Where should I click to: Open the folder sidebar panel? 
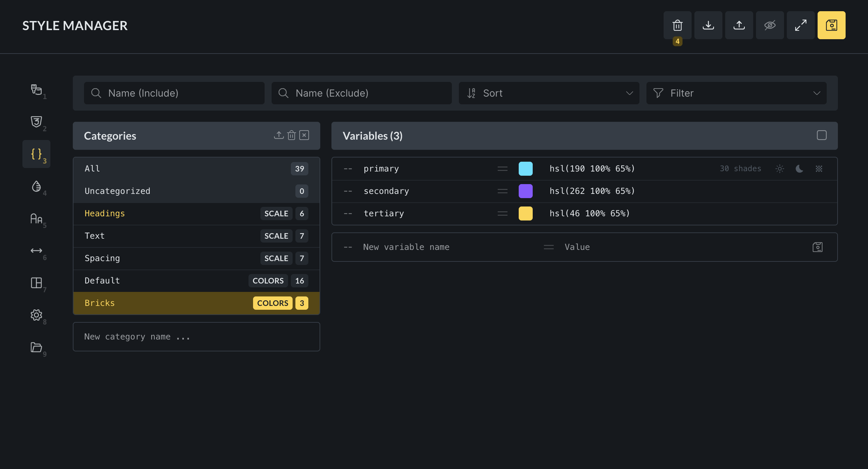click(x=36, y=347)
